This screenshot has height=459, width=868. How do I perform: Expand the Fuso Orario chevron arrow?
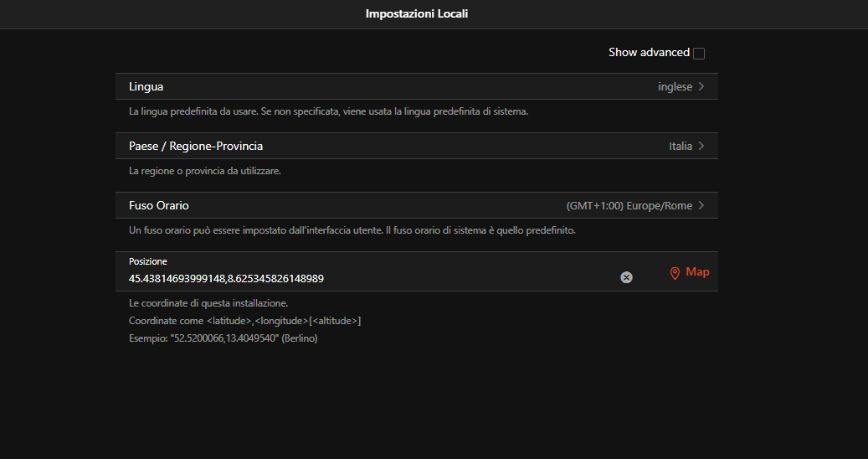(x=701, y=205)
